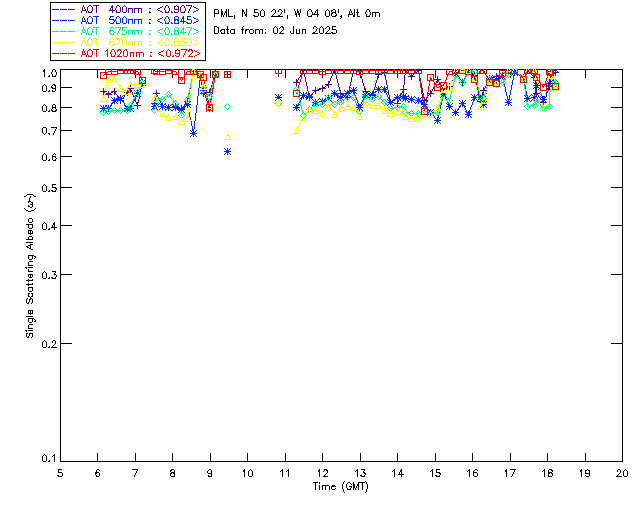Click the green diamond point near 9.5 hours
Screen dimensions: 640x512
tap(228, 107)
